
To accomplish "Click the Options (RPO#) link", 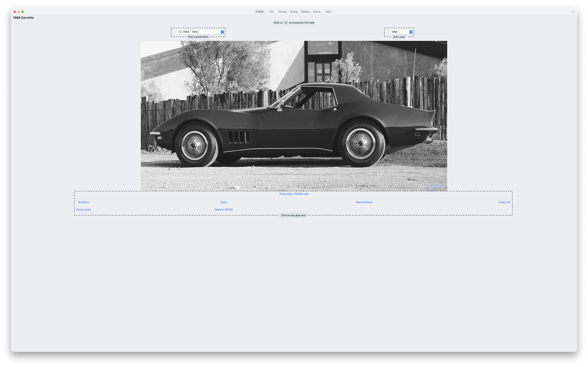I will (224, 210).
